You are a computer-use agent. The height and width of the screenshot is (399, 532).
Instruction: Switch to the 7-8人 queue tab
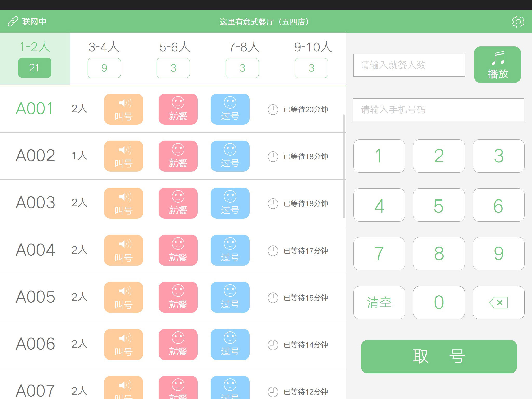(x=242, y=59)
